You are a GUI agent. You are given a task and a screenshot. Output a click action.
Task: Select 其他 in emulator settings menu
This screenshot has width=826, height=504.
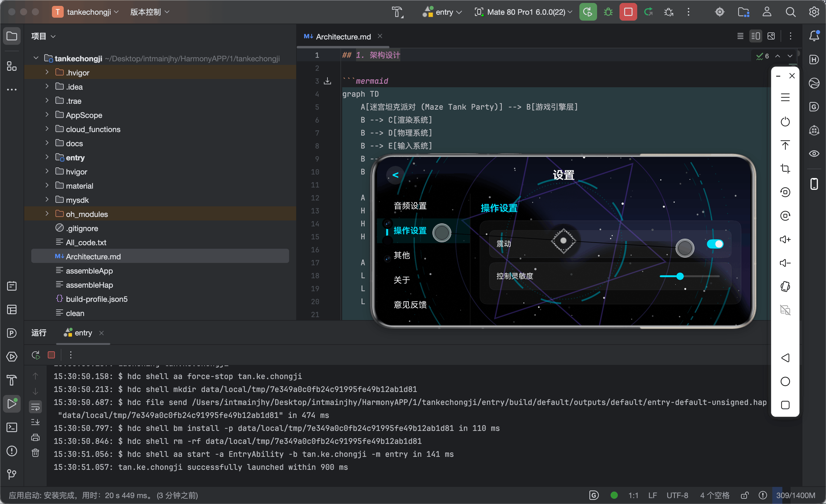[401, 255]
